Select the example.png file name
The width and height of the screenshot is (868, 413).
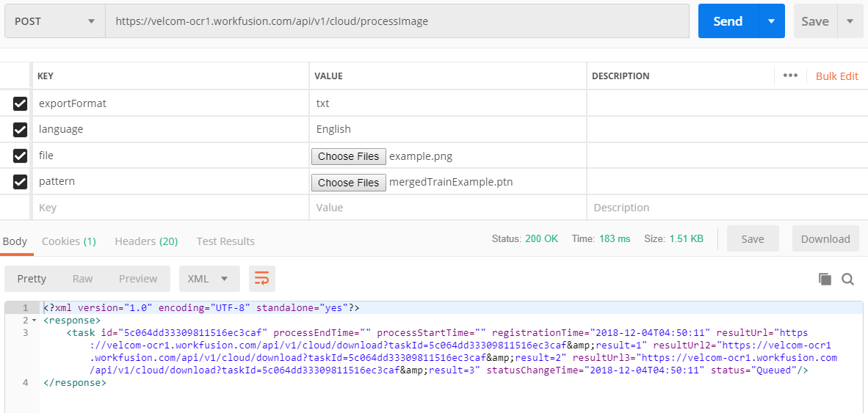421,156
